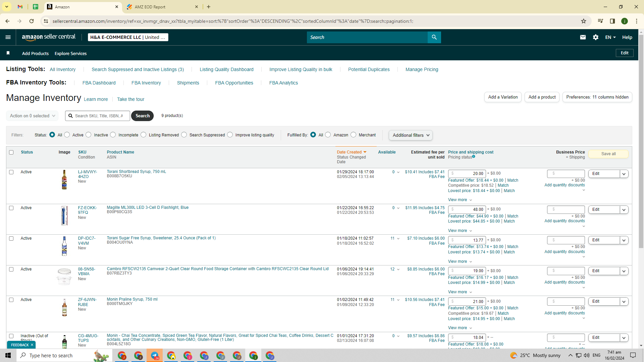Open the Windows Start menu
644x362 pixels.
(x=8, y=355)
